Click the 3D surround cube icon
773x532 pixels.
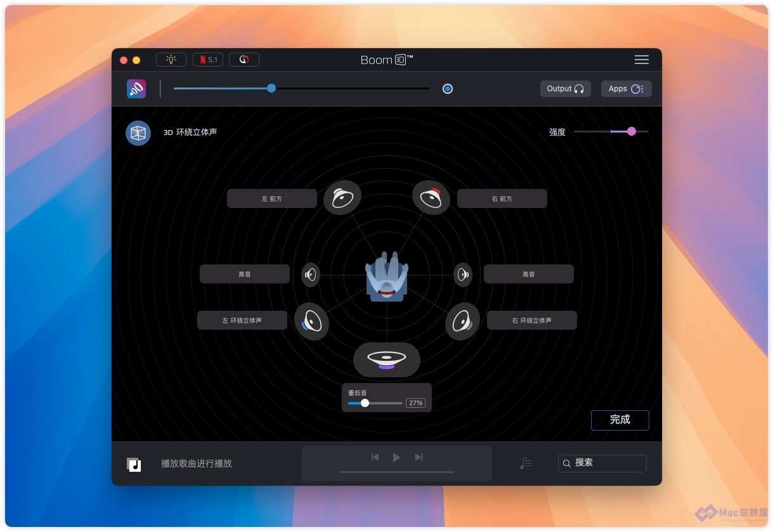pos(138,133)
